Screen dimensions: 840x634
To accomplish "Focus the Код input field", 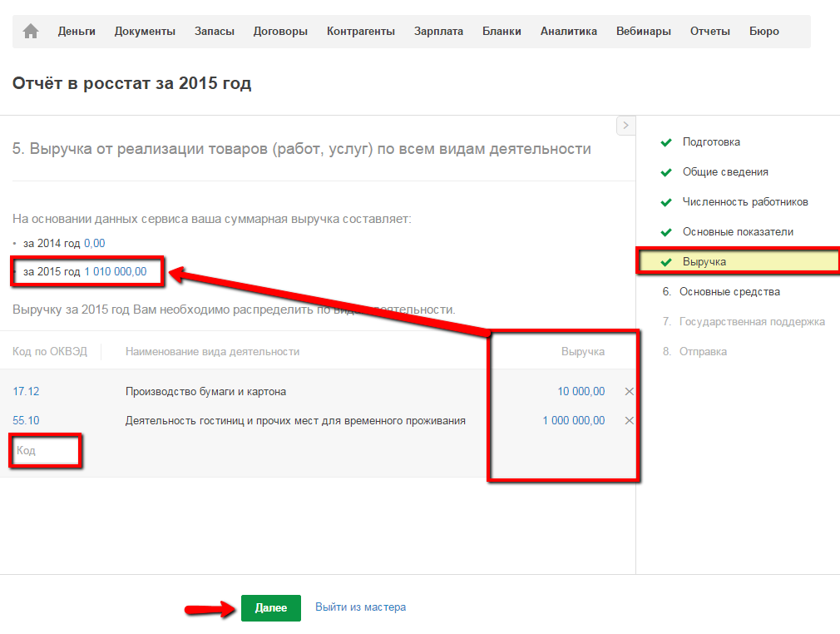I will [46, 450].
